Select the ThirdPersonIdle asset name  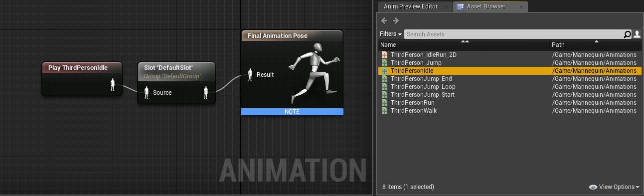pyautogui.click(x=412, y=71)
